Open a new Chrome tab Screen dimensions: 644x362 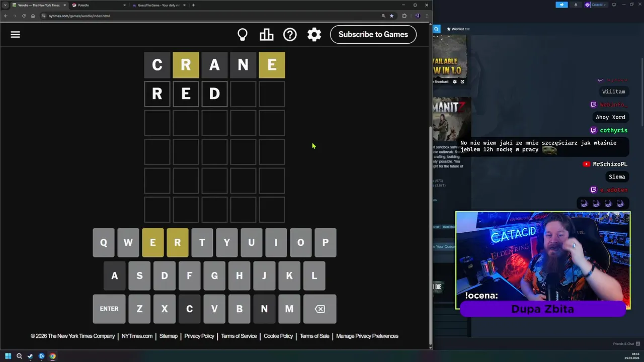click(x=194, y=5)
